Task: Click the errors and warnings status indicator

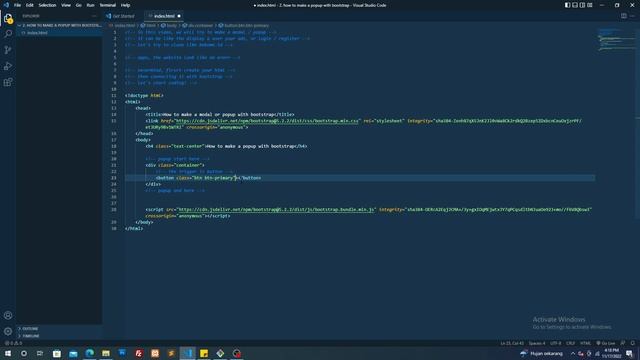Action: click(x=13, y=343)
